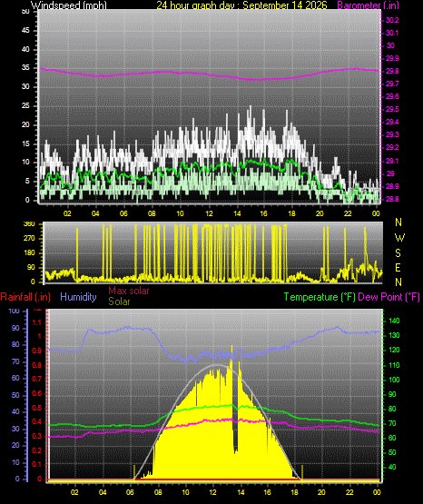423x504 pixels.
Task: Click the 270 degree direction scale value
Action: (x=29, y=239)
